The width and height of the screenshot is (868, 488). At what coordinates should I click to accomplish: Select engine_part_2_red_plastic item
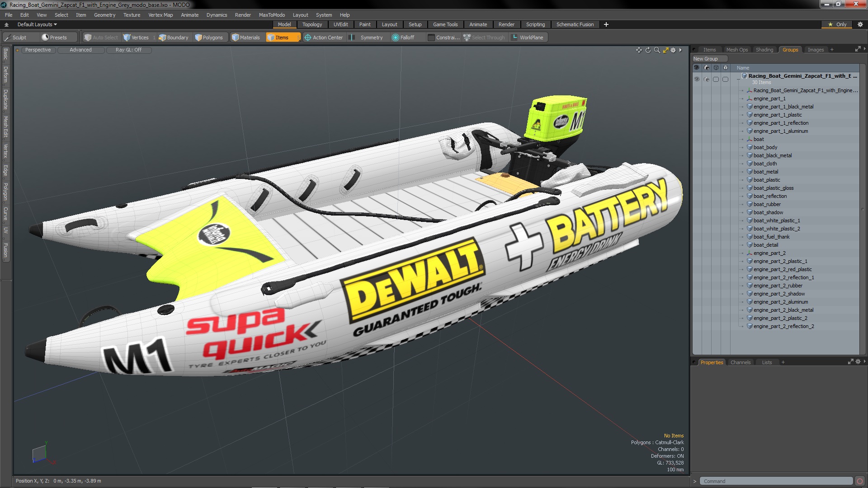tap(782, 269)
